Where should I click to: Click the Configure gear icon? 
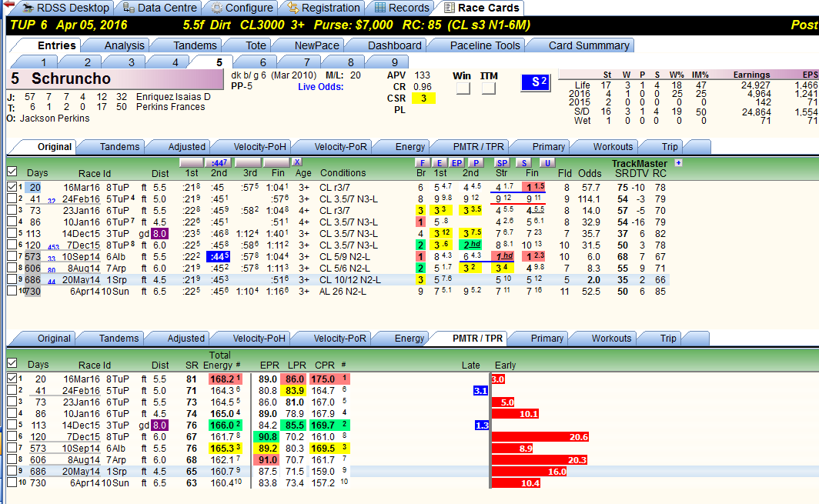click(217, 8)
